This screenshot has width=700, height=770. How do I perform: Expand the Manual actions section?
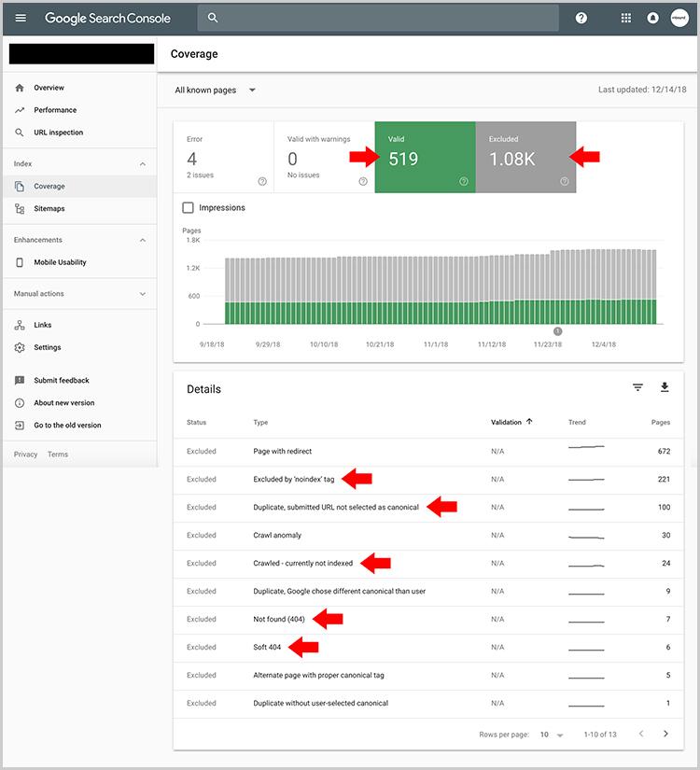click(x=143, y=294)
